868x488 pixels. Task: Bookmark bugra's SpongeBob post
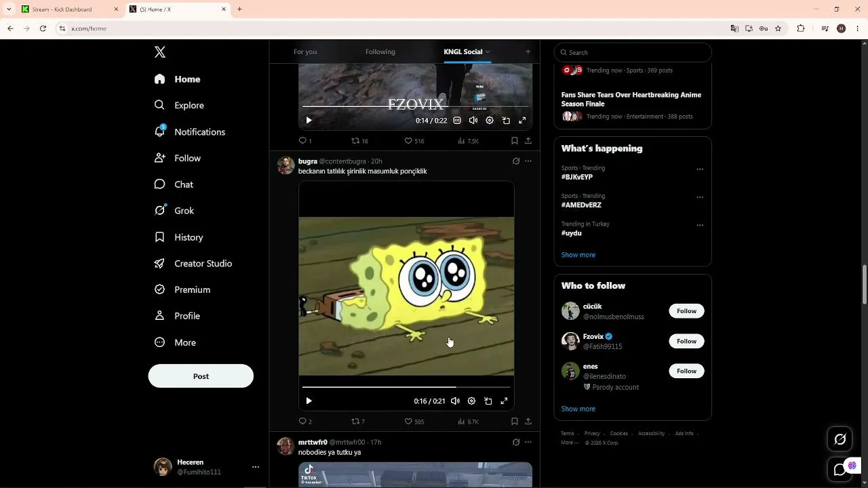(515, 422)
